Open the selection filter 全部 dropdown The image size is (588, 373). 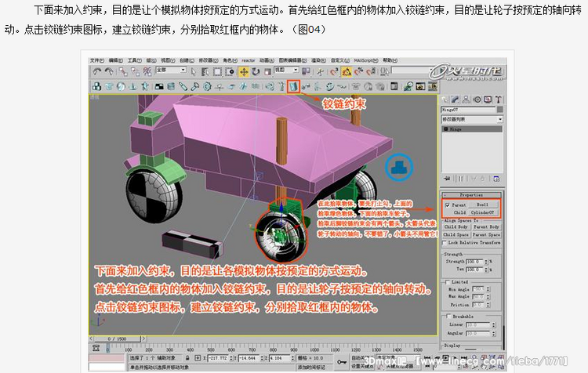(171, 70)
